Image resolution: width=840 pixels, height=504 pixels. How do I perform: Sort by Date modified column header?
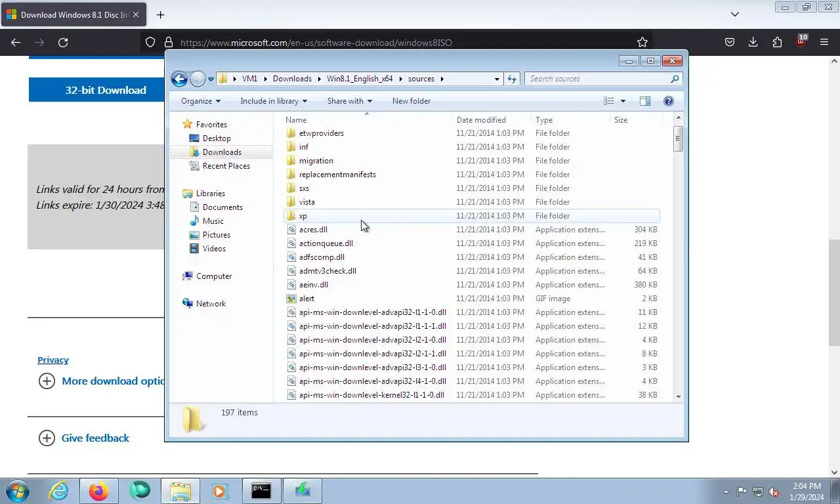pos(492,120)
